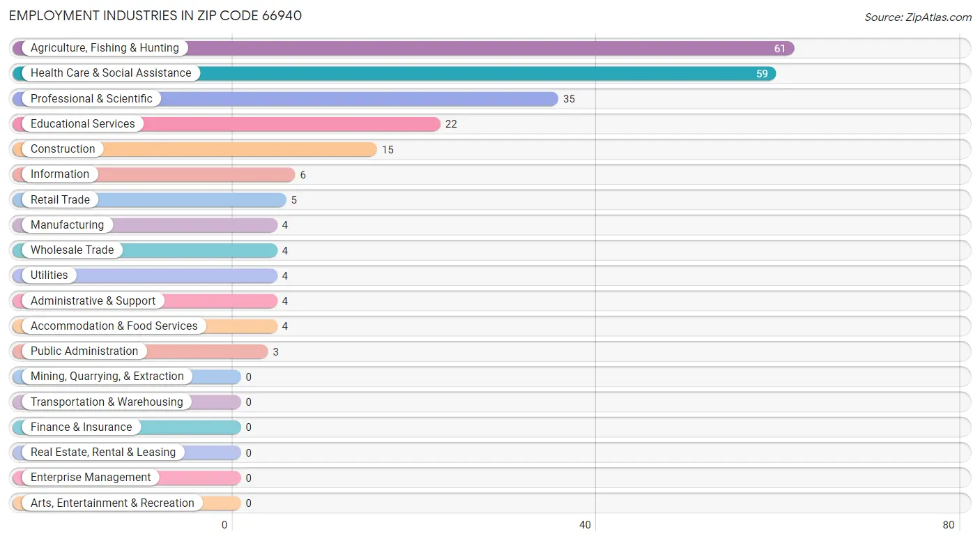Click the 'Source: ZipAtlas.com' text
980x541 pixels.
[918, 17]
